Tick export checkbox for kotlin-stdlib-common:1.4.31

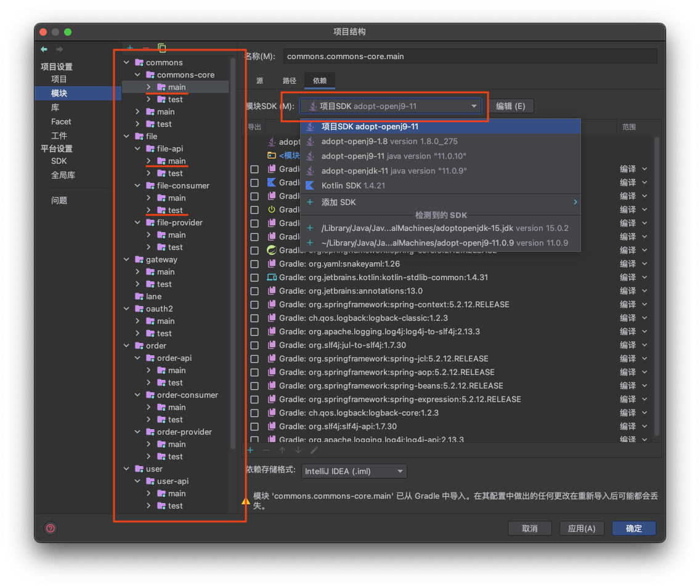point(254,278)
